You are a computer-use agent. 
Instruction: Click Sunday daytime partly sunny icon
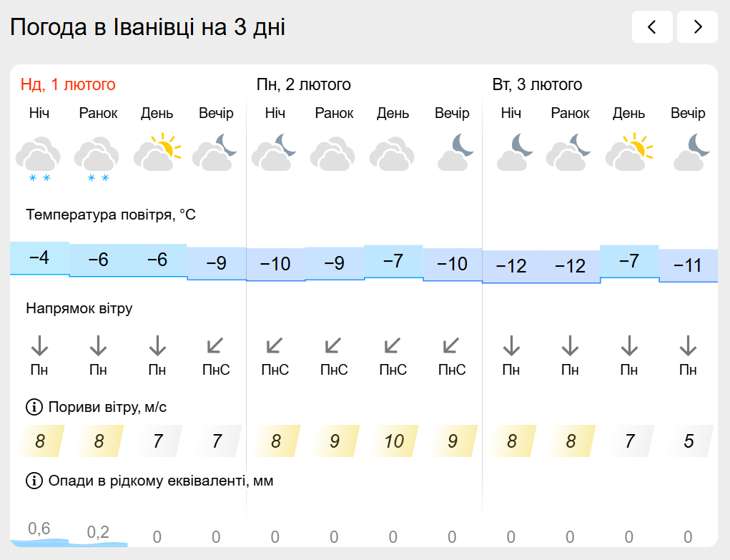click(157, 152)
